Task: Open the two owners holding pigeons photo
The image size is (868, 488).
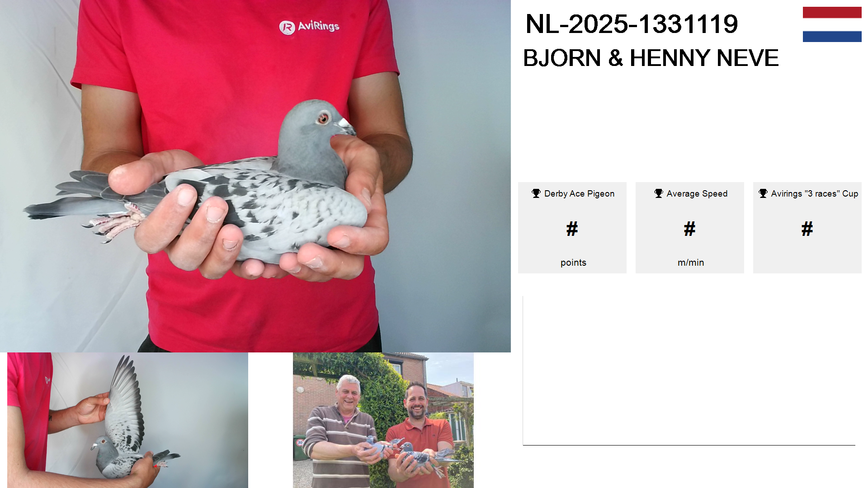Action: coord(383,420)
